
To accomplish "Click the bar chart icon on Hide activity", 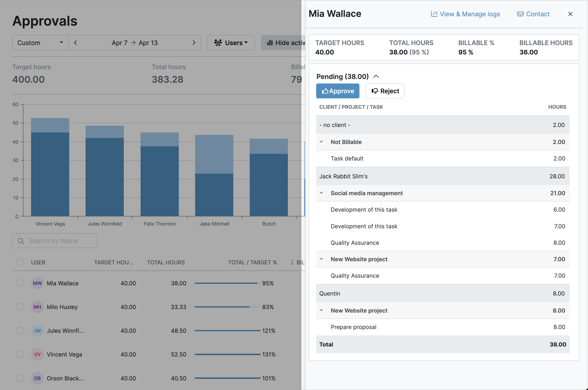I will click(270, 43).
